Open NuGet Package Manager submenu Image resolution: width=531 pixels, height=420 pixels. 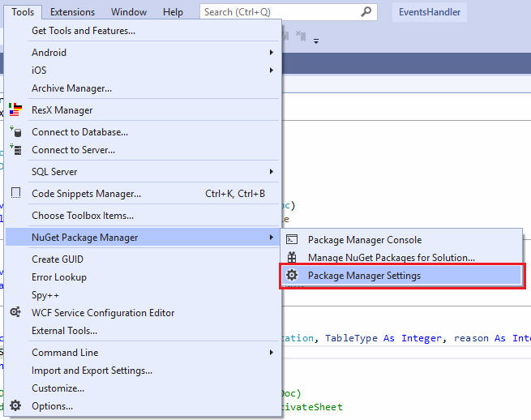(x=143, y=237)
